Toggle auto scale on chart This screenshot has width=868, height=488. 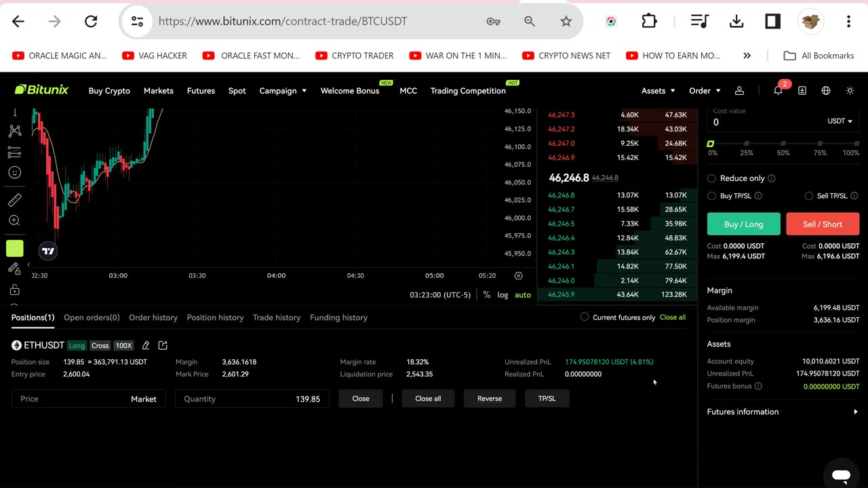523,295
